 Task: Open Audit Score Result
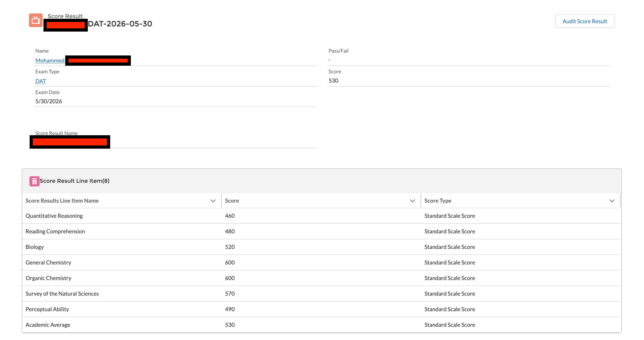[x=585, y=21]
